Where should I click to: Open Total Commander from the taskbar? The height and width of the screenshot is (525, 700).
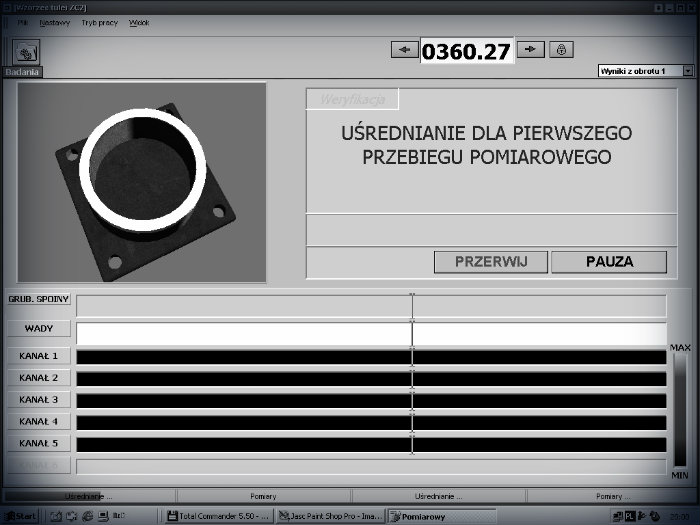click(x=215, y=516)
